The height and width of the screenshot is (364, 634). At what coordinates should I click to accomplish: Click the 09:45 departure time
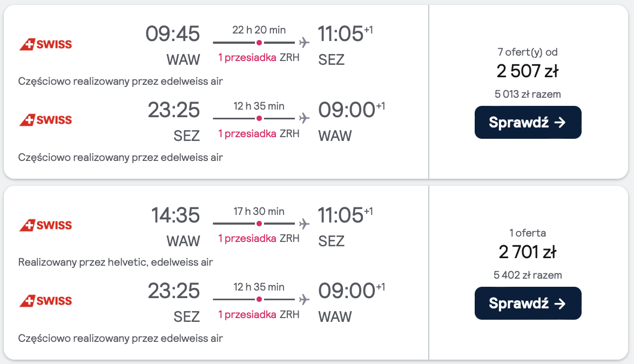[173, 34]
